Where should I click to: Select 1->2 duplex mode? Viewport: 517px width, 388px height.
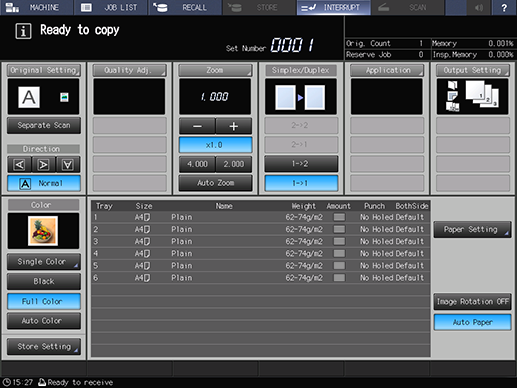pos(301,164)
